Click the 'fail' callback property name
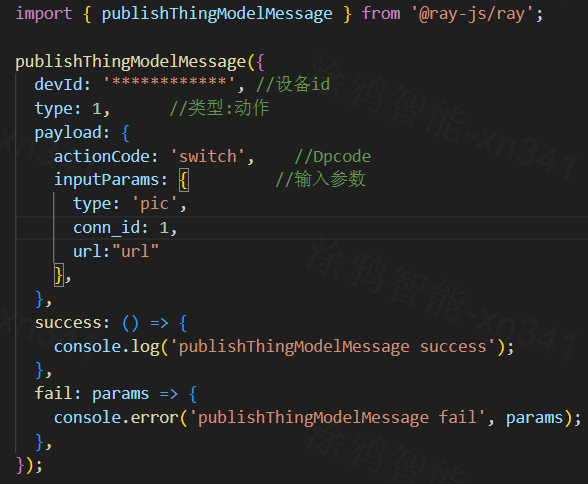The width and height of the screenshot is (588, 484). pyautogui.click(x=53, y=394)
